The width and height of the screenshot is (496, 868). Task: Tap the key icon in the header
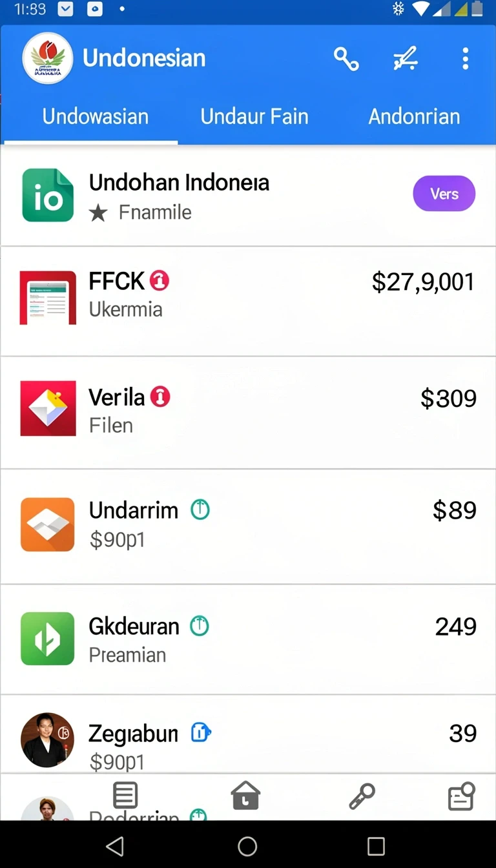(346, 59)
